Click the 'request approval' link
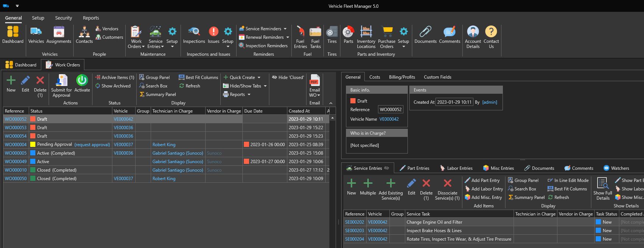 click(92, 145)
